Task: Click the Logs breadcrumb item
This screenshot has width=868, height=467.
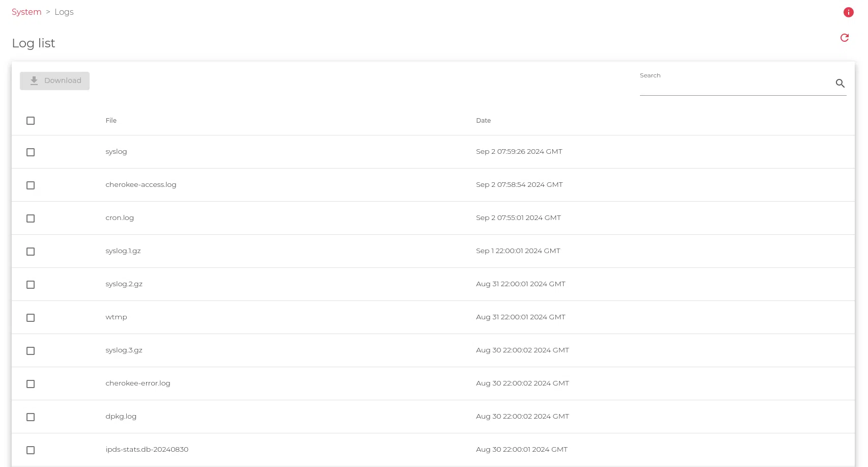Action: pyautogui.click(x=64, y=12)
